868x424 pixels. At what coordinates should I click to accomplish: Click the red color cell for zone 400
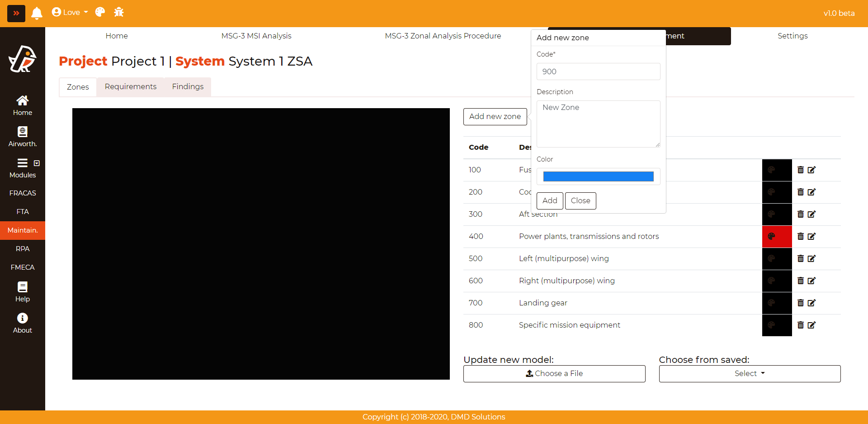[776, 236]
